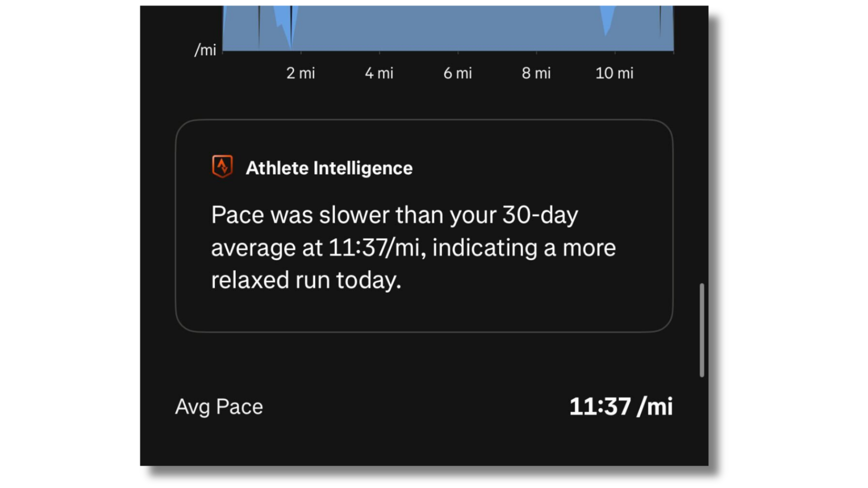Image resolution: width=868 pixels, height=488 pixels.
Task: Select the "8 mi" axis marker
Action: coord(536,73)
